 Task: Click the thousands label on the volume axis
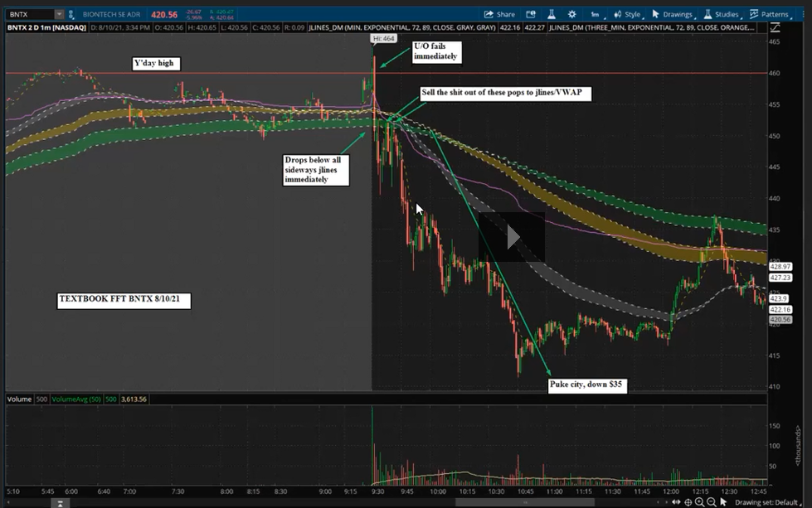(x=798, y=445)
